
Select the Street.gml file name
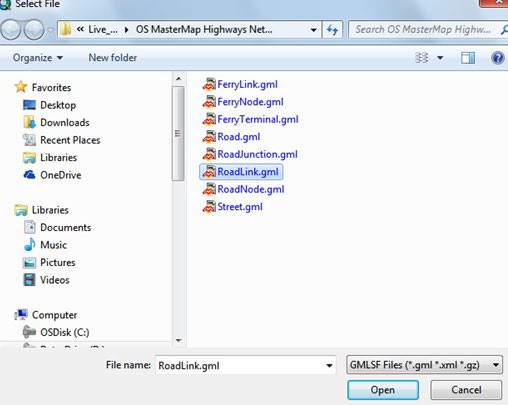point(240,207)
